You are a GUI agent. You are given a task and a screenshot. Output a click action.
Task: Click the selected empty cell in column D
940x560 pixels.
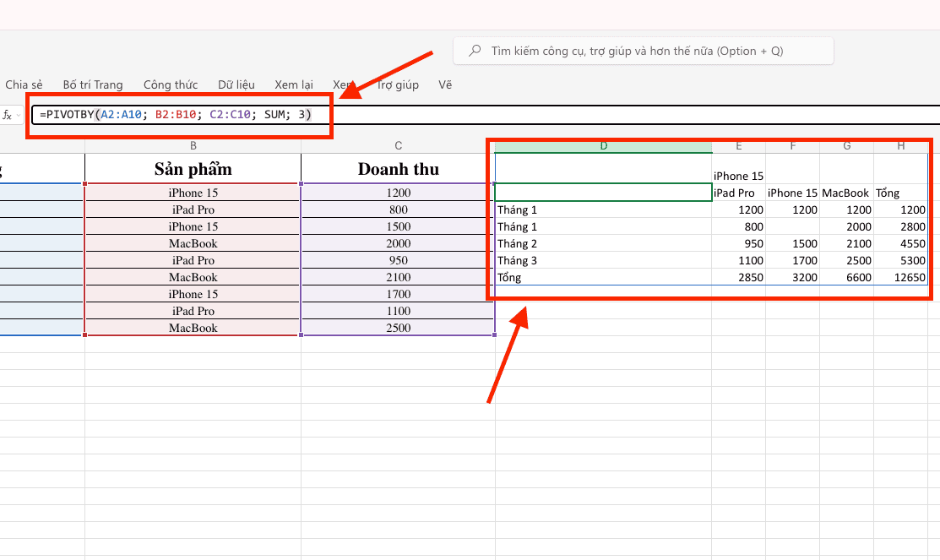(x=604, y=193)
